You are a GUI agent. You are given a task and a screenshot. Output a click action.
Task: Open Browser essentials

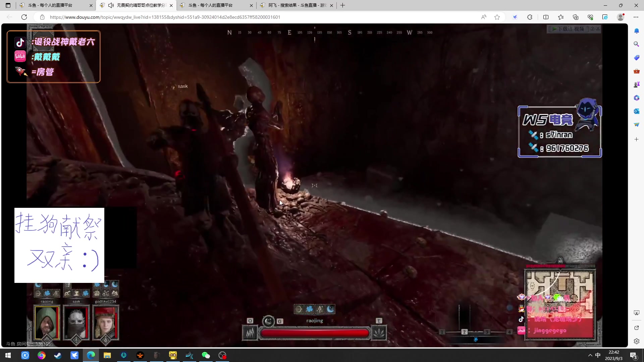[x=590, y=17]
